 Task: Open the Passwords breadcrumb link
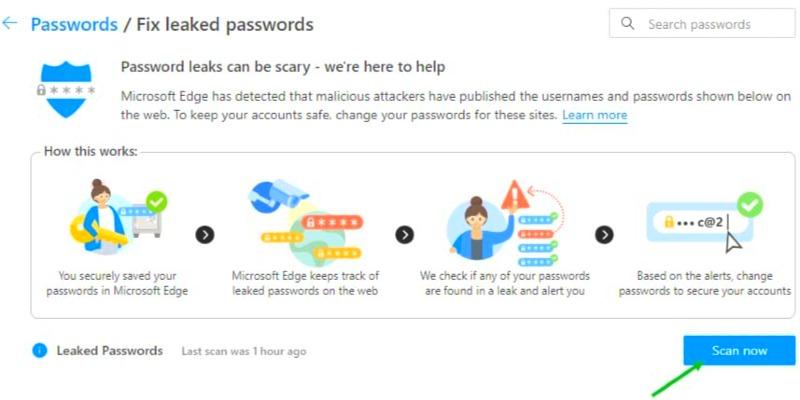(74, 24)
